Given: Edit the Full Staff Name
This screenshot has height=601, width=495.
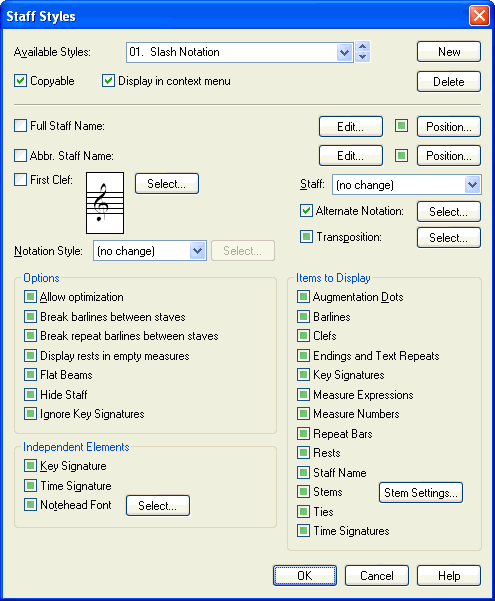Looking at the screenshot, I should (x=351, y=126).
